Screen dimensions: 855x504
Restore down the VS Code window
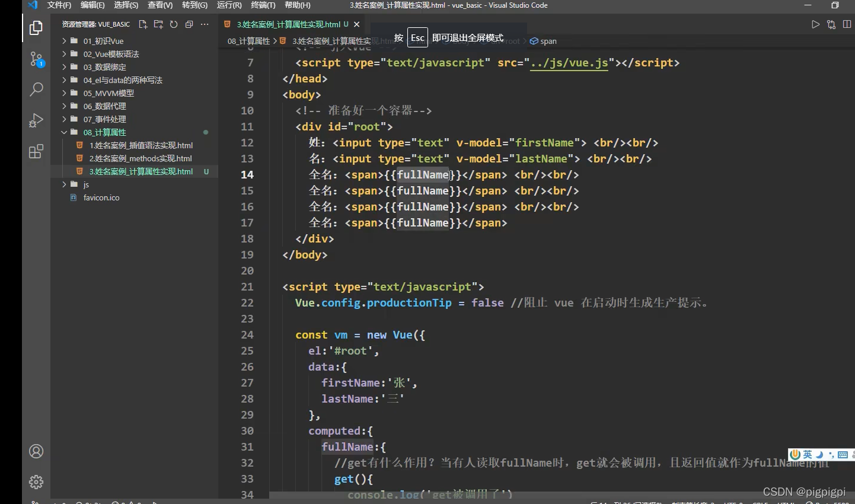(835, 5)
